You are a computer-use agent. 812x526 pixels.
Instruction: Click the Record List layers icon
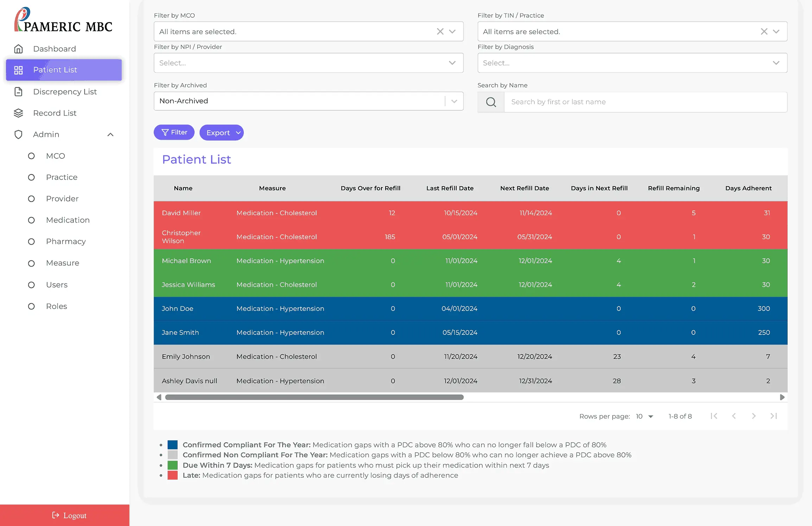point(18,113)
